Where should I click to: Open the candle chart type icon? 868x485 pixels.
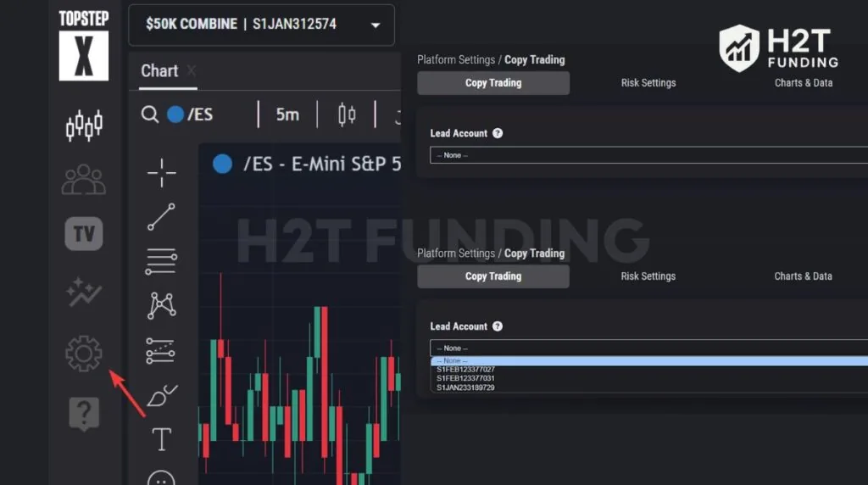pyautogui.click(x=347, y=114)
